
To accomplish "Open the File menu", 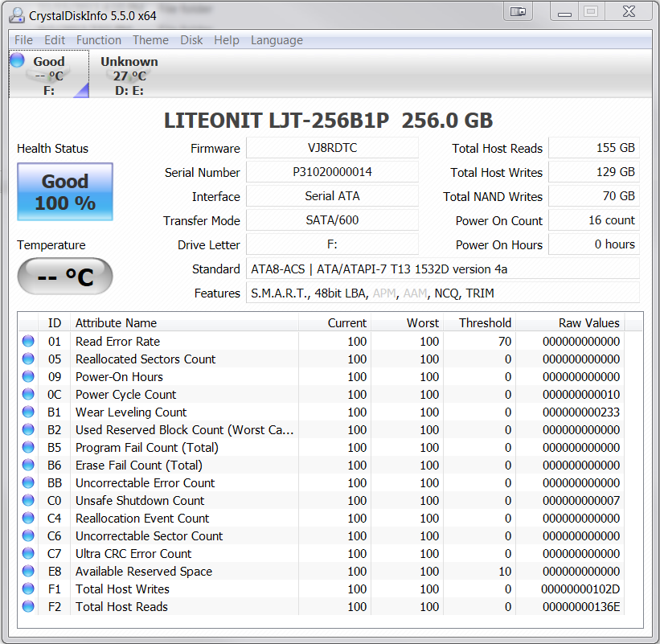I will 23,40.
